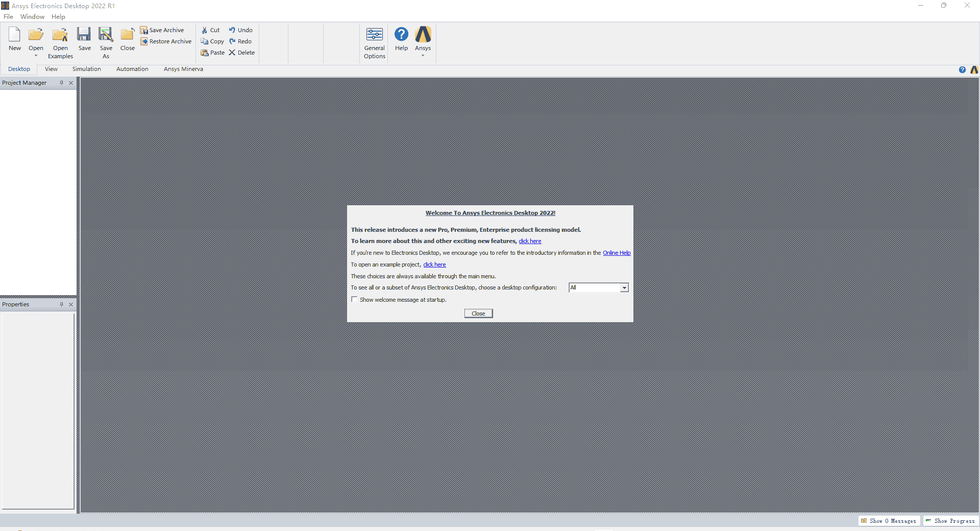Select the Save Archive toolbar icon

pyautogui.click(x=162, y=30)
